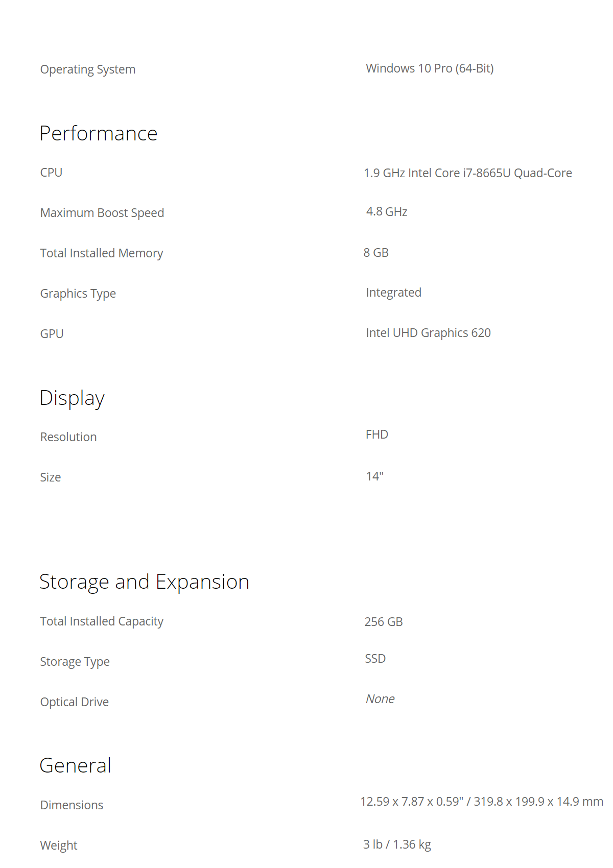Click the 14" display size value
This screenshot has height=868, width=613.
pos(374,476)
